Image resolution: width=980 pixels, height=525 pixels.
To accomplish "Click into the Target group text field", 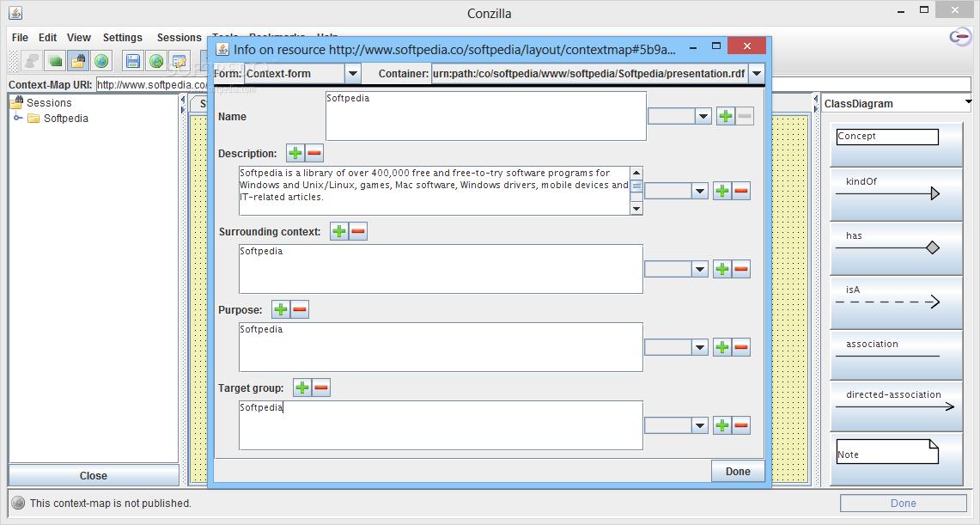I will click(441, 425).
